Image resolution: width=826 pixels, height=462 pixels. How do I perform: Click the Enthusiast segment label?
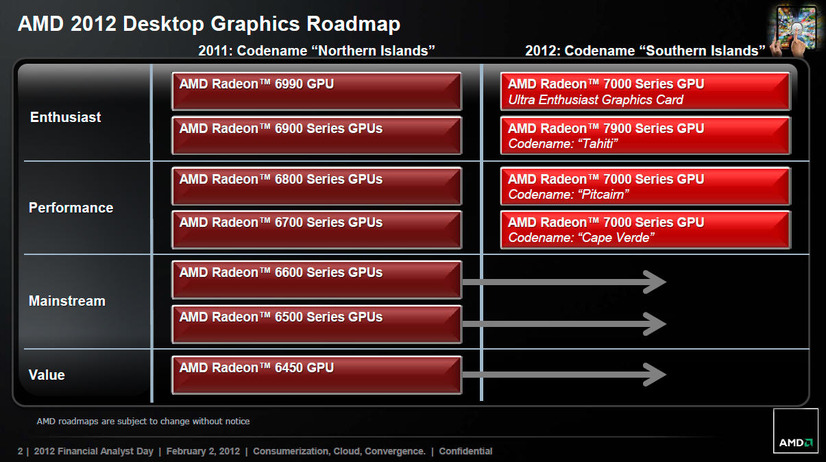tap(65, 117)
